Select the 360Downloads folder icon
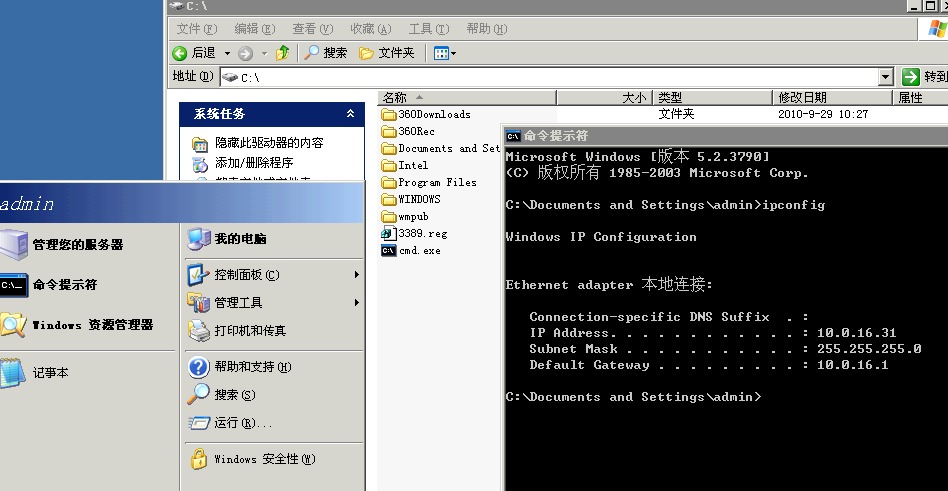The width and height of the screenshot is (948, 491). [x=389, y=114]
